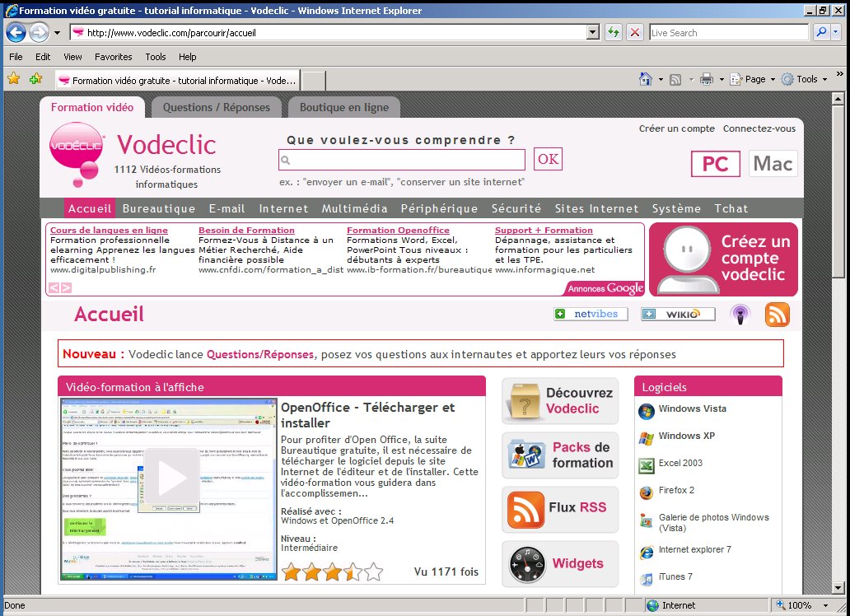Click the Excel 2003 icon

(647, 465)
